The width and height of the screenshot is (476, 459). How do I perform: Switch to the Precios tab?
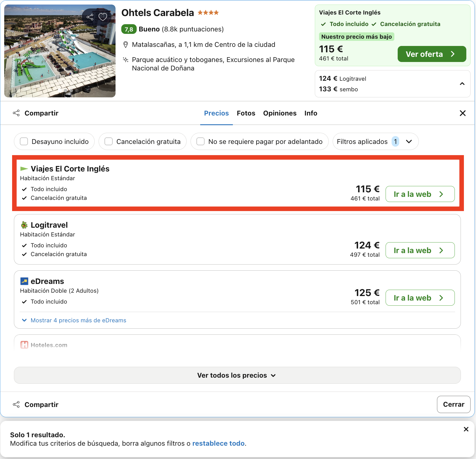pos(217,113)
